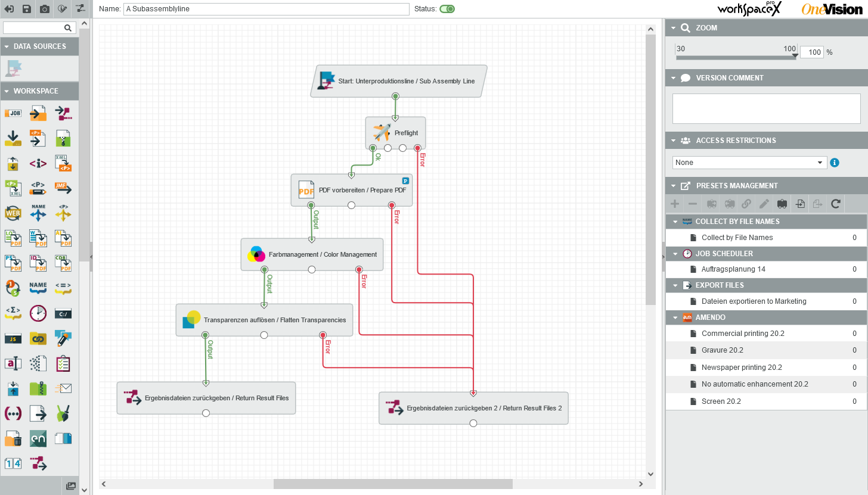This screenshot has width=868, height=495.
Task: Click the Preflight node in the workflow
Action: pos(395,133)
